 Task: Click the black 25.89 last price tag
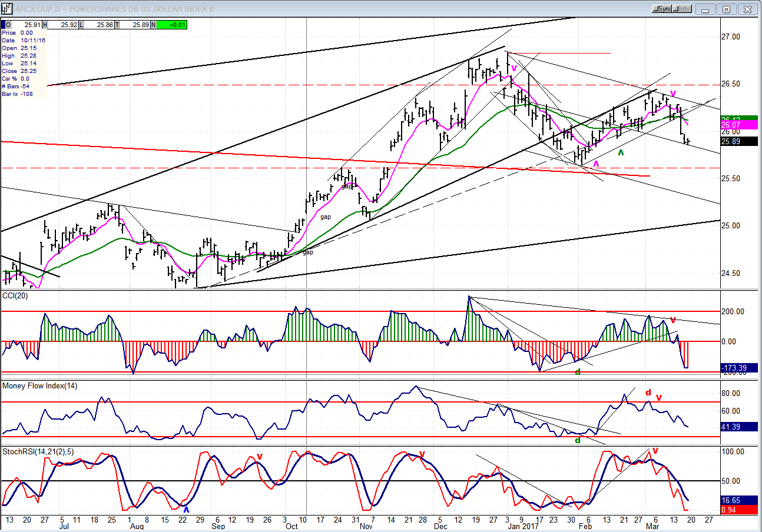pyautogui.click(x=738, y=141)
